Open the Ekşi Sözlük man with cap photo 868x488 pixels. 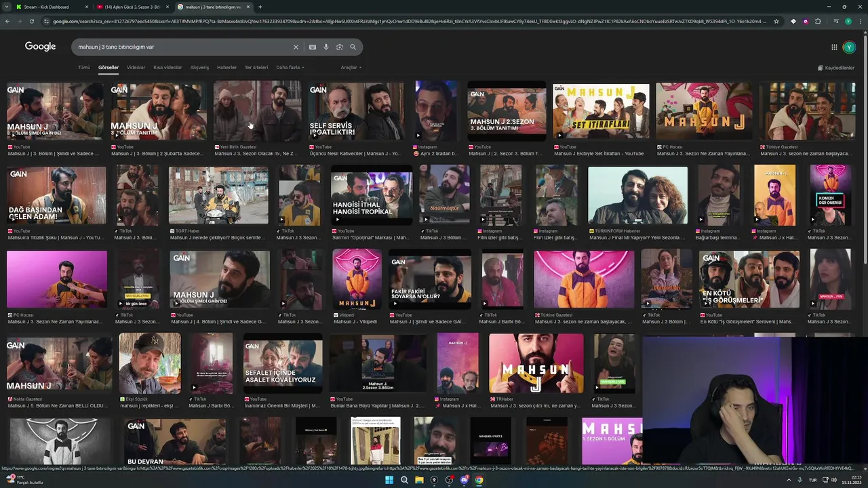pos(150,363)
